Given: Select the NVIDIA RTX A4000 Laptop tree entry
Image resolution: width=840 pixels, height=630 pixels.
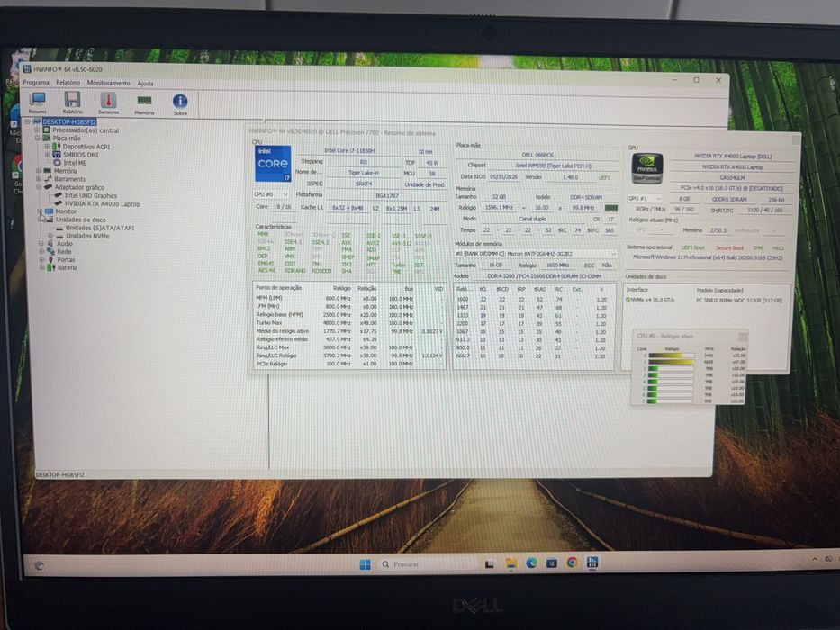Looking at the screenshot, I should coord(97,203).
